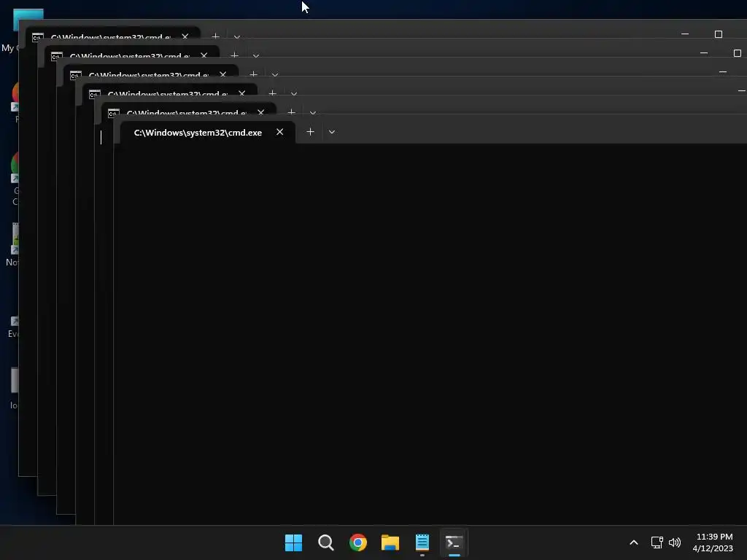Viewport: 747px width, 560px height.
Task: Minimize the backmost terminal window
Action: coord(685,34)
